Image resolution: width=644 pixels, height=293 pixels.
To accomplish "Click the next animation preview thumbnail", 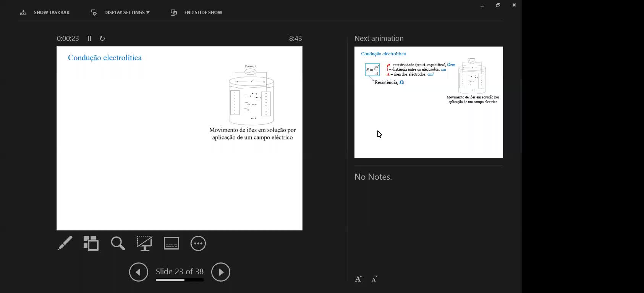I will pos(429,102).
